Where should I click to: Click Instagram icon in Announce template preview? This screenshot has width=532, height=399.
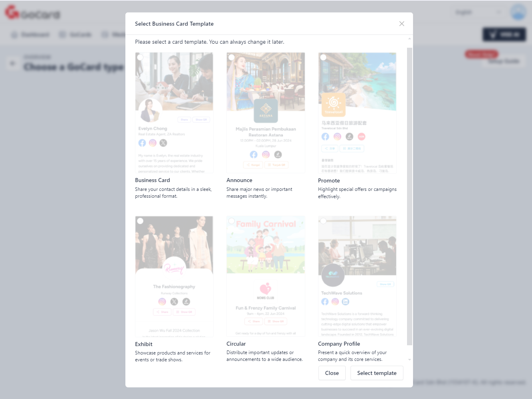point(266,154)
